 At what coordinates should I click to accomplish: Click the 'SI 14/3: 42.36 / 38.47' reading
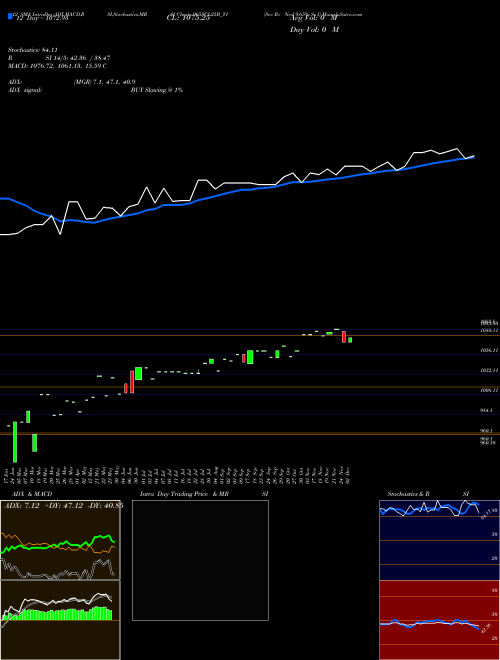pyautogui.click(x=78, y=58)
